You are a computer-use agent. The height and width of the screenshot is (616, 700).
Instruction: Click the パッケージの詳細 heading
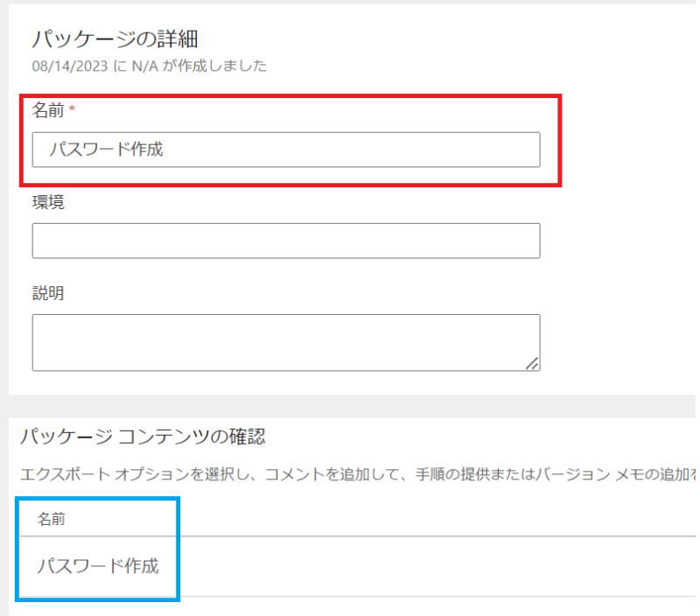[116, 38]
